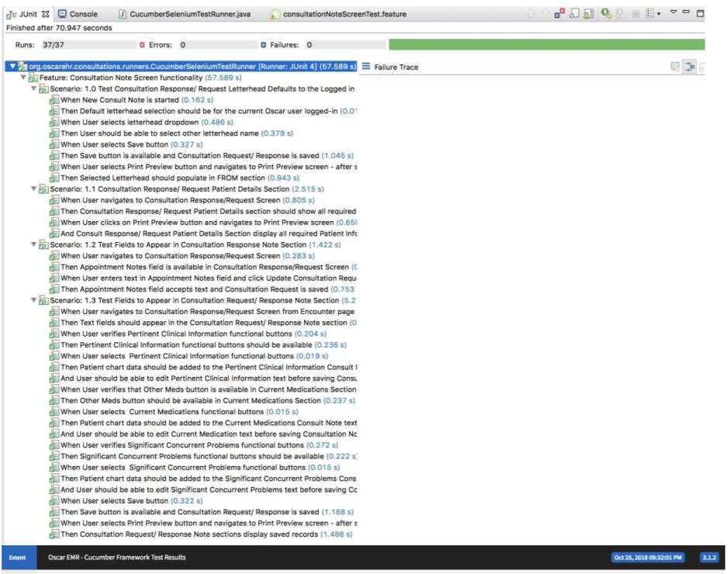The image size is (728, 574).
Task: Toggle Compare Results filter in Failure Trace
Action: tap(675, 67)
